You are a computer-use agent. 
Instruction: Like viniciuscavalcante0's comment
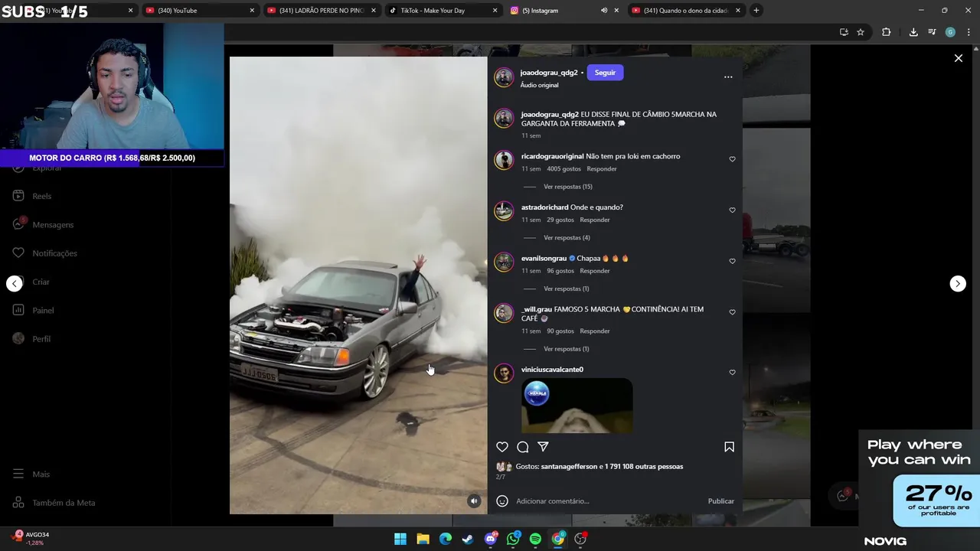point(732,373)
